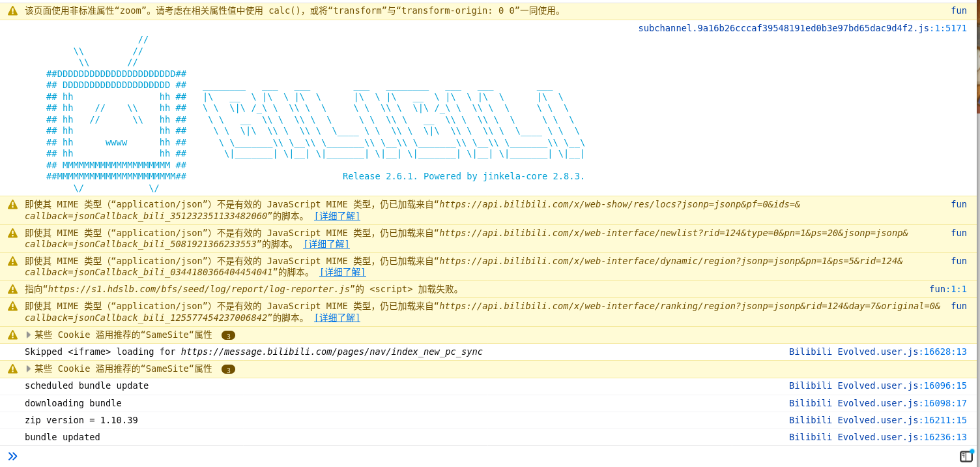980x467 pixels.
Task: Click the warning icon on the ranking/region MIME message
Action: (x=12, y=307)
